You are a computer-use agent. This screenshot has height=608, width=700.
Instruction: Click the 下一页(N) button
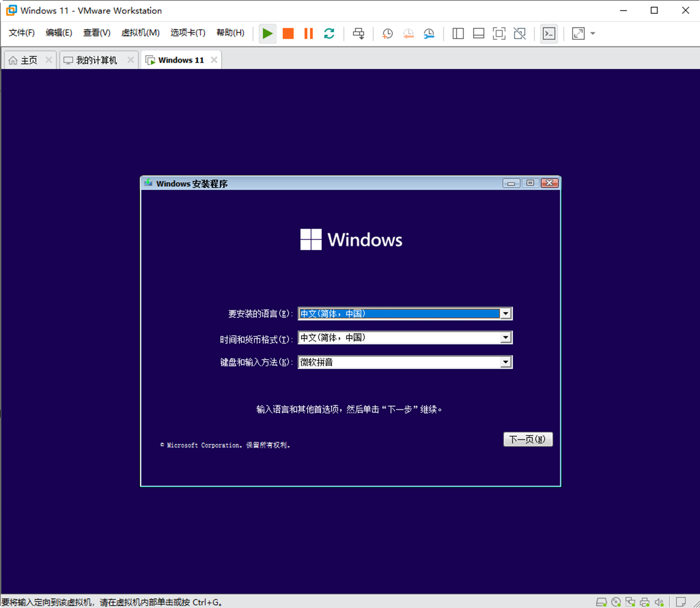pos(528,439)
